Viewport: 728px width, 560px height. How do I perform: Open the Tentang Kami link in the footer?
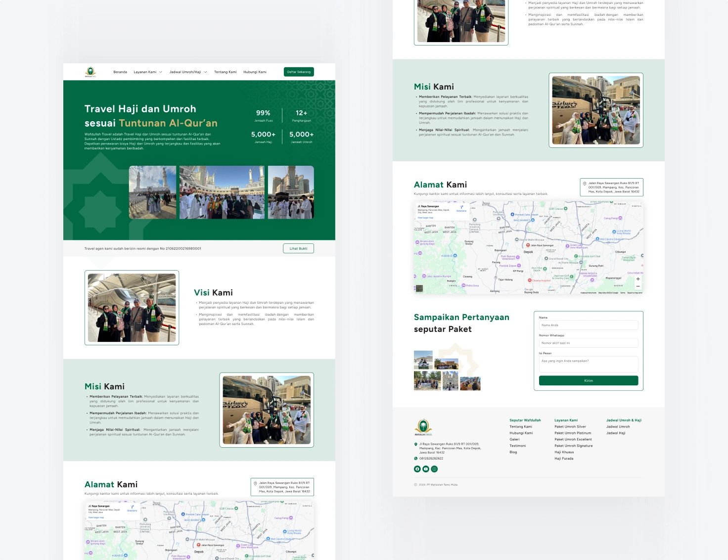click(521, 426)
